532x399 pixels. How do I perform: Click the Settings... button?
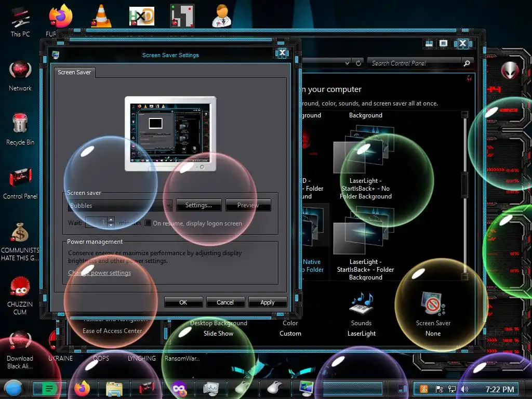pyautogui.click(x=198, y=205)
